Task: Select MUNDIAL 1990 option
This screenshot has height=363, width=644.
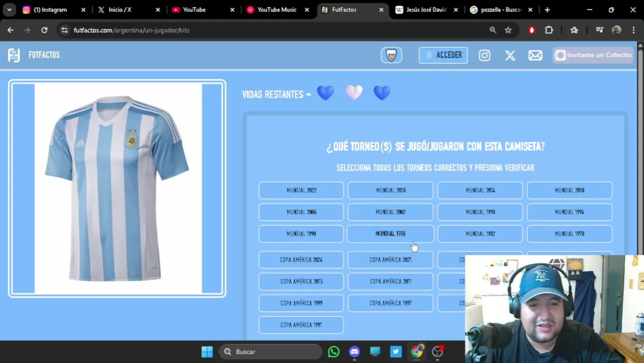Action: coord(301,234)
